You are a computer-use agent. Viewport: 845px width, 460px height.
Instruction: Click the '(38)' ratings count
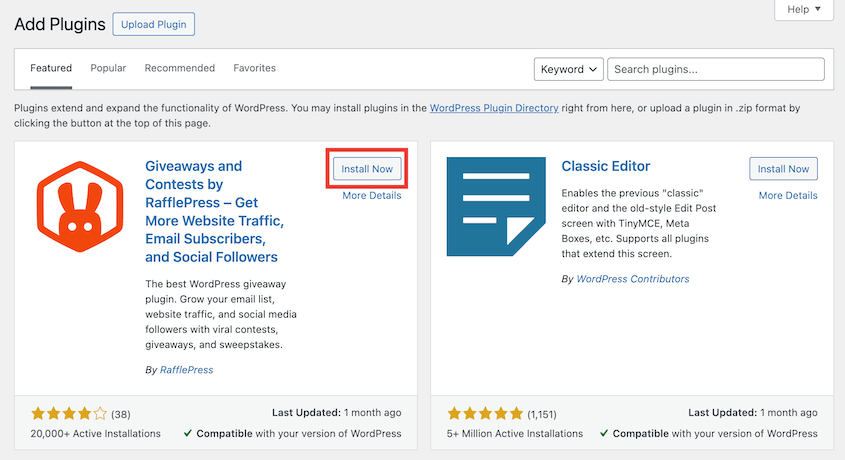121,414
